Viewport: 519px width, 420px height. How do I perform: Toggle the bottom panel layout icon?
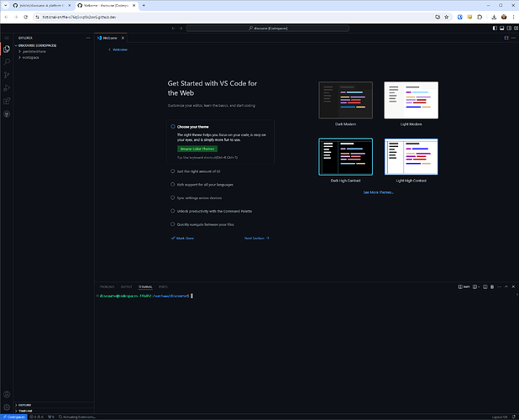click(x=502, y=28)
